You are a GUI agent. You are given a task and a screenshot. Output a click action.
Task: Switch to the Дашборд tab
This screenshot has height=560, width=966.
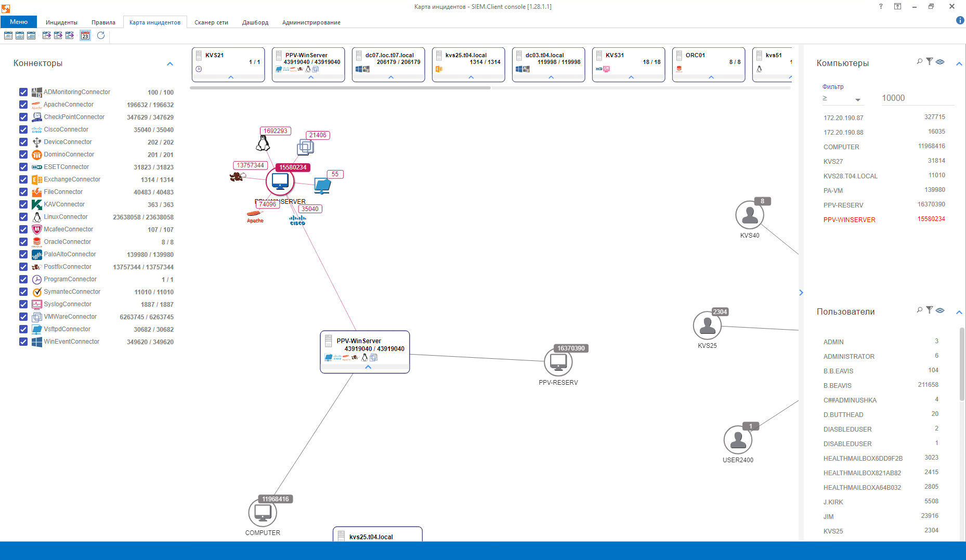[255, 22]
